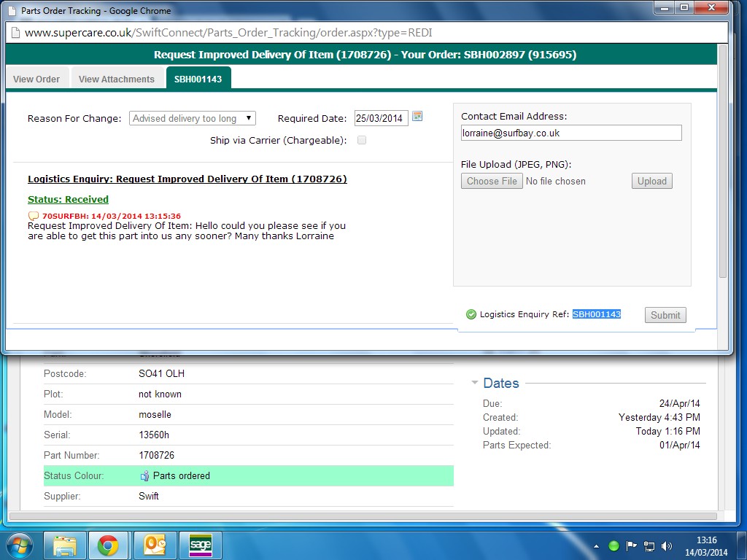Click the plot value not known
Viewport: 747px width, 560px height.
tap(160, 394)
